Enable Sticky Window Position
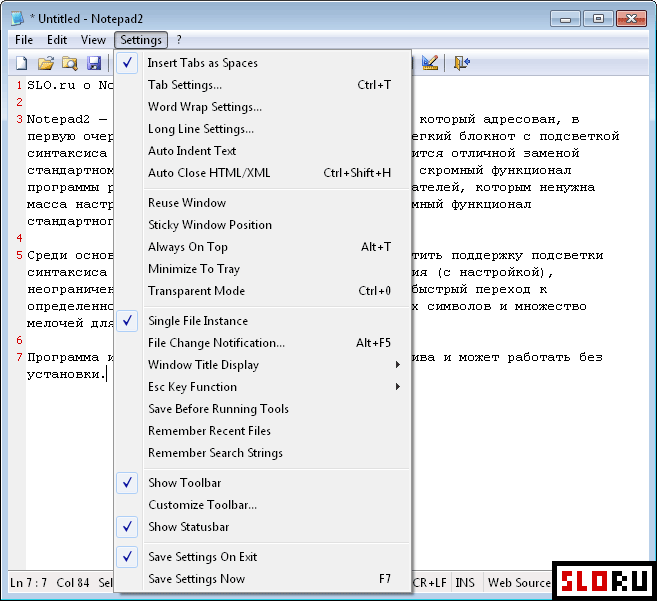This screenshot has width=657, height=601. coord(262,225)
